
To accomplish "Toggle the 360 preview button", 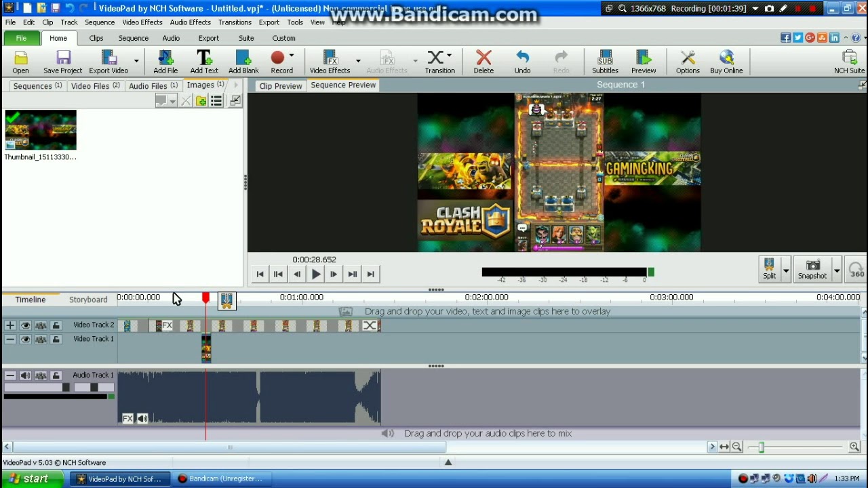I will click(x=857, y=270).
